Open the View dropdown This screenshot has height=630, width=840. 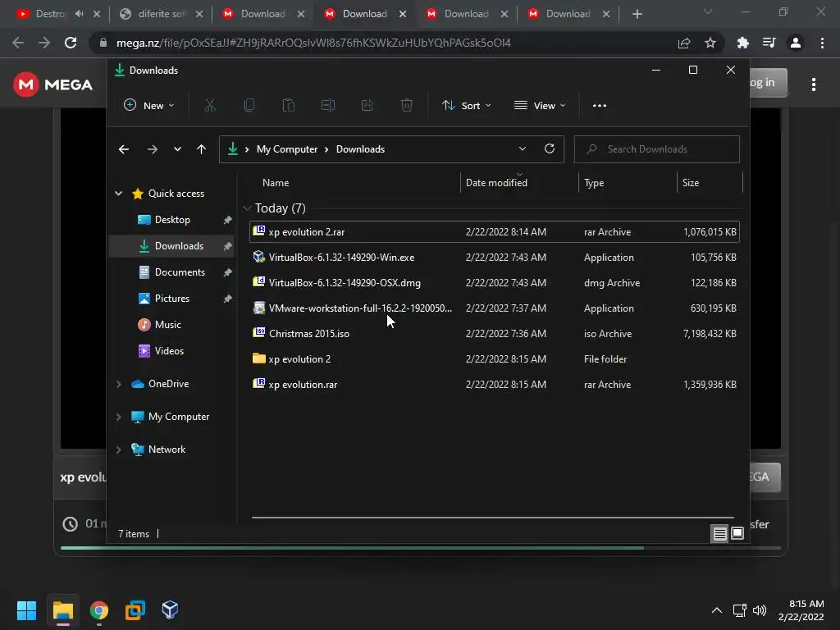(540, 106)
